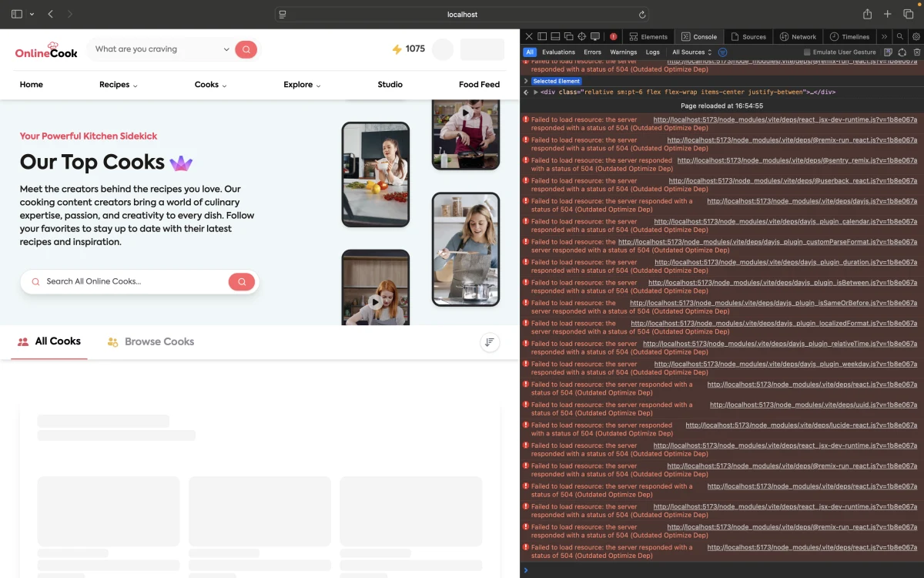Toggle the Warnings console filter
The image size is (924, 578).
[623, 52]
